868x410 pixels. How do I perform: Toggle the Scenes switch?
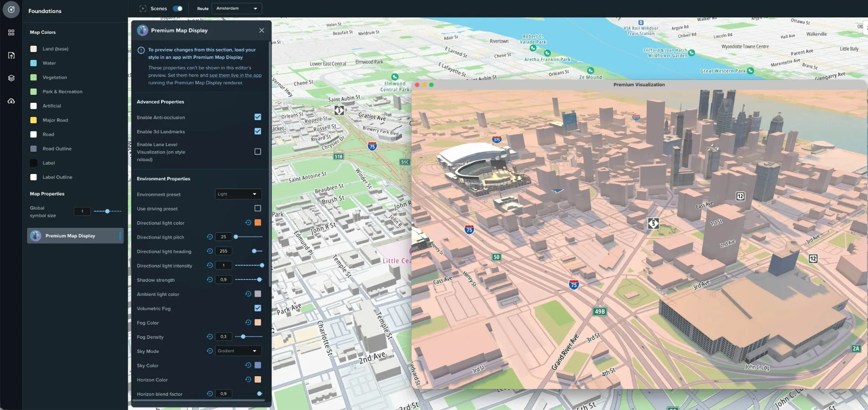tap(178, 9)
